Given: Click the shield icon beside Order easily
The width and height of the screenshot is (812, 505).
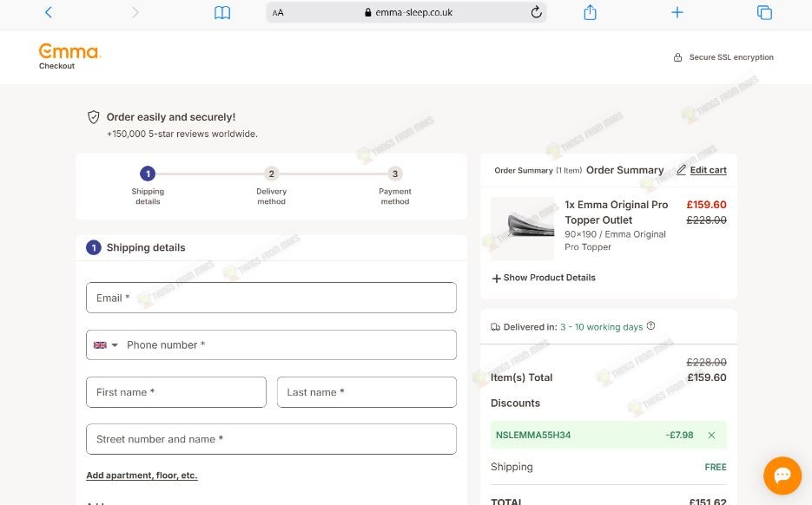Looking at the screenshot, I should pyautogui.click(x=93, y=117).
